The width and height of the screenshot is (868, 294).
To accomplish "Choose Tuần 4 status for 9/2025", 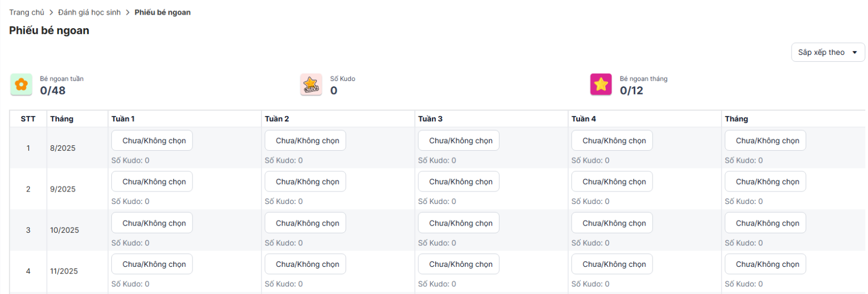I will [x=612, y=182].
